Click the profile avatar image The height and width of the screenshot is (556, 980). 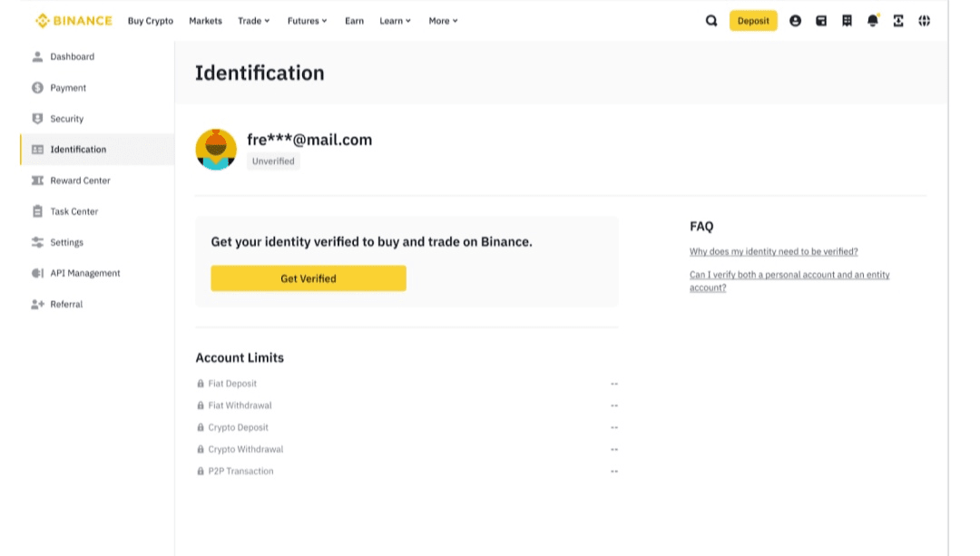pos(216,150)
